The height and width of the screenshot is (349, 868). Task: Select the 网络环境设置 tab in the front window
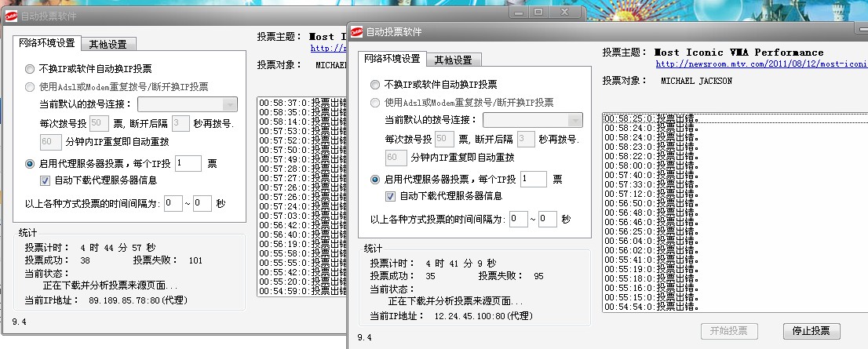point(391,59)
